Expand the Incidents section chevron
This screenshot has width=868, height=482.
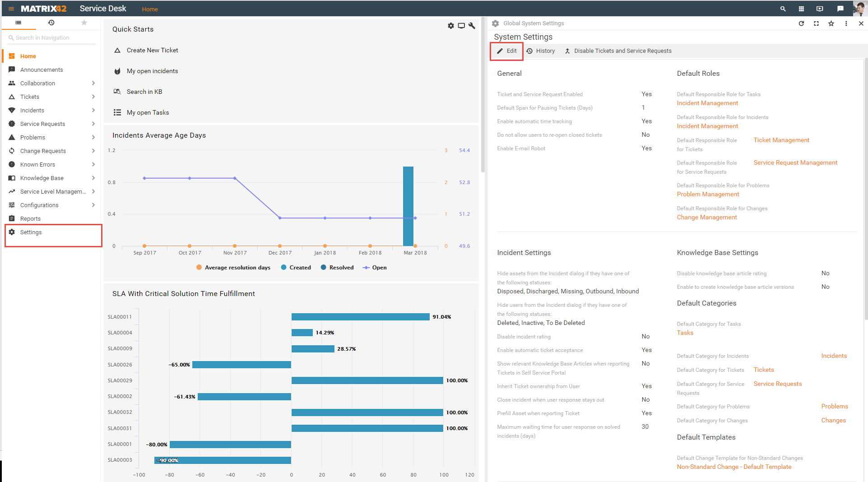93,110
